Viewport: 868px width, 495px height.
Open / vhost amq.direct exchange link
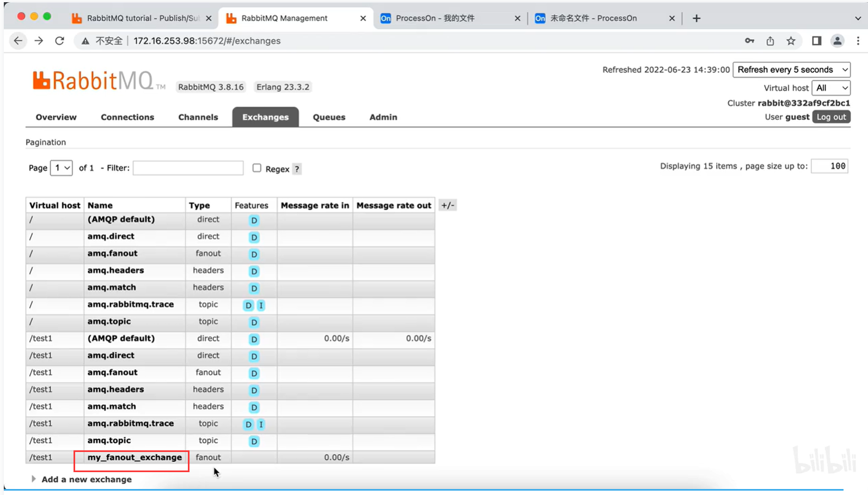(111, 236)
